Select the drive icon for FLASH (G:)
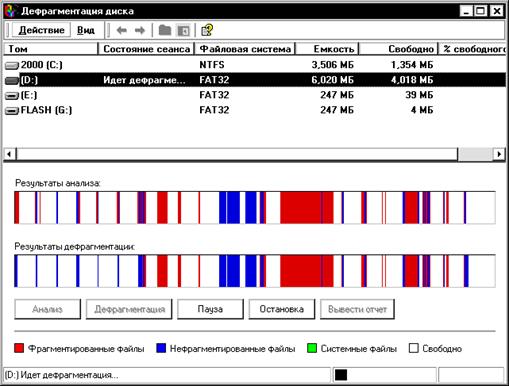 pos(12,111)
